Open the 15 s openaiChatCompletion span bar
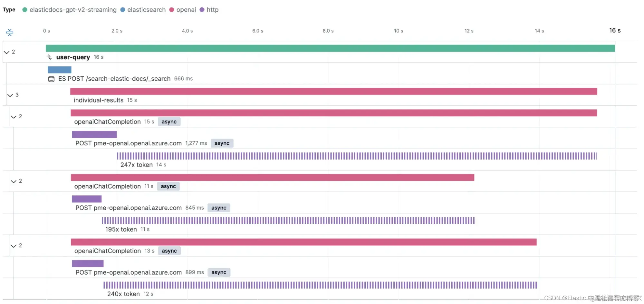The height and width of the screenshot is (304, 644). [x=334, y=113]
